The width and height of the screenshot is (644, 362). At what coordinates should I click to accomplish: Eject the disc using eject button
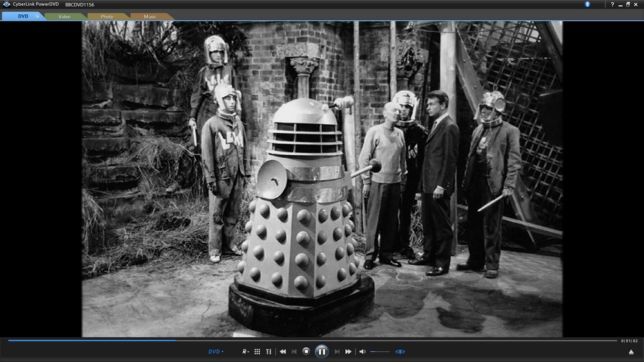(631, 352)
